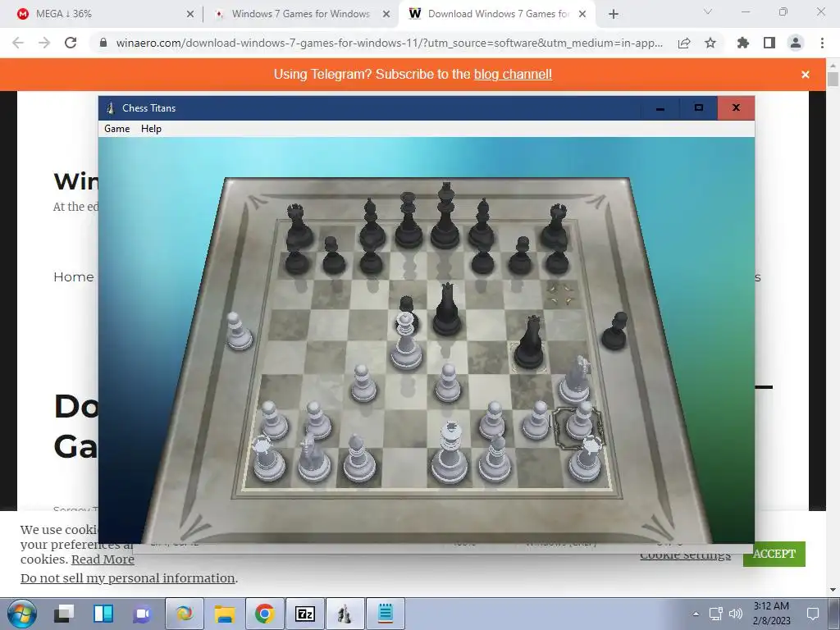The width and height of the screenshot is (840, 630).
Task: Select the white king on the back rank
Action: click(x=450, y=453)
